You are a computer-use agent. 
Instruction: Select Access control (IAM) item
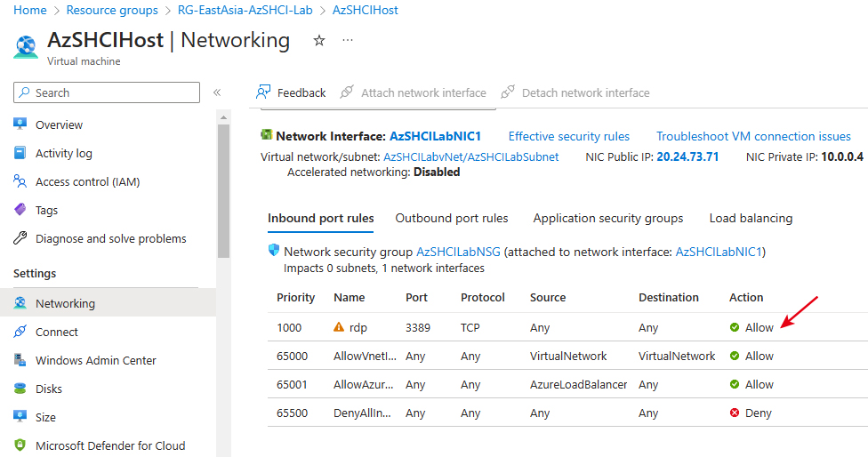click(87, 182)
